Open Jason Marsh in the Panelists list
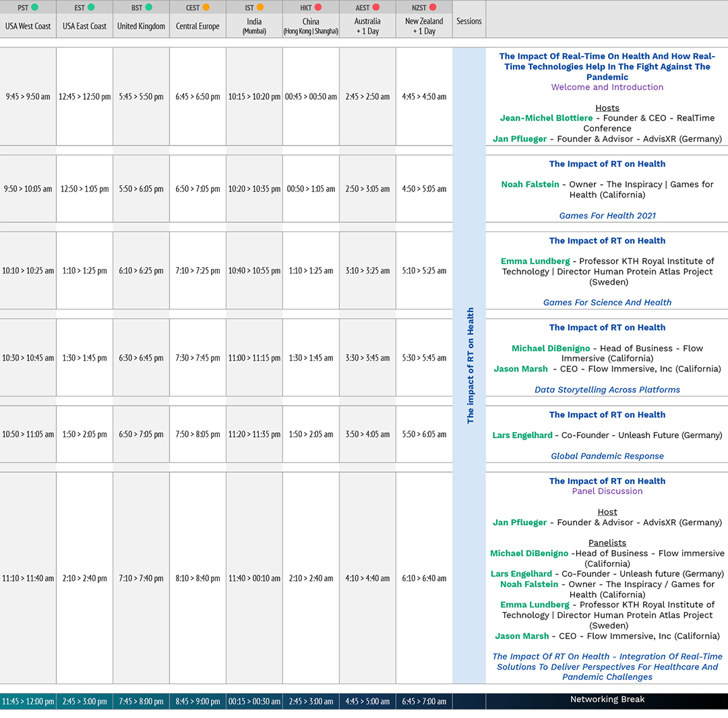The width and height of the screenshot is (728, 718). click(522, 636)
